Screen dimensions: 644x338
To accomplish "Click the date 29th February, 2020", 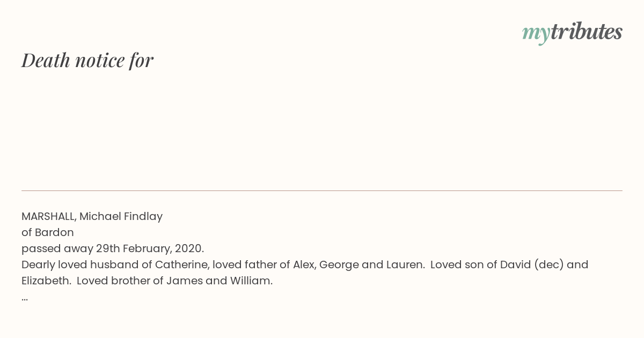I will coord(150,248).
